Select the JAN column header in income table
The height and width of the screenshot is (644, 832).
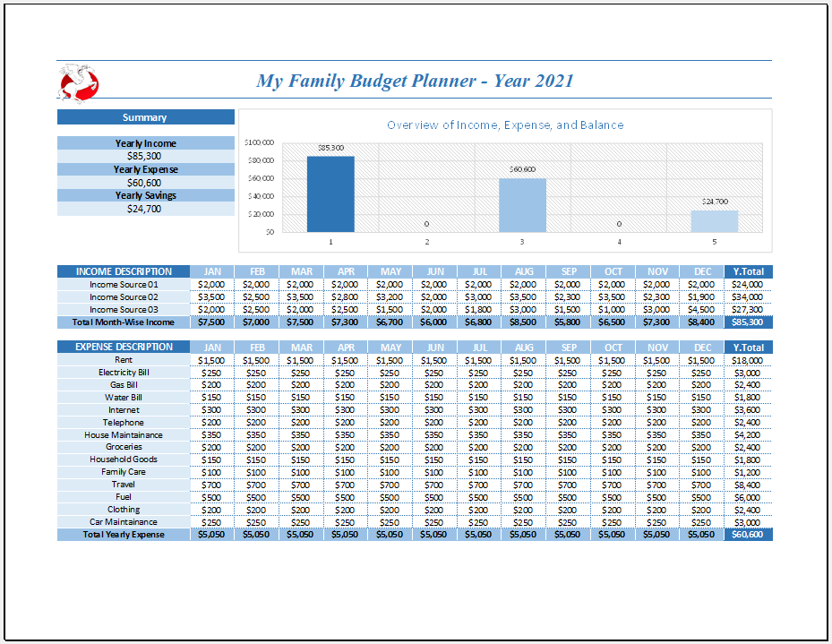(212, 271)
